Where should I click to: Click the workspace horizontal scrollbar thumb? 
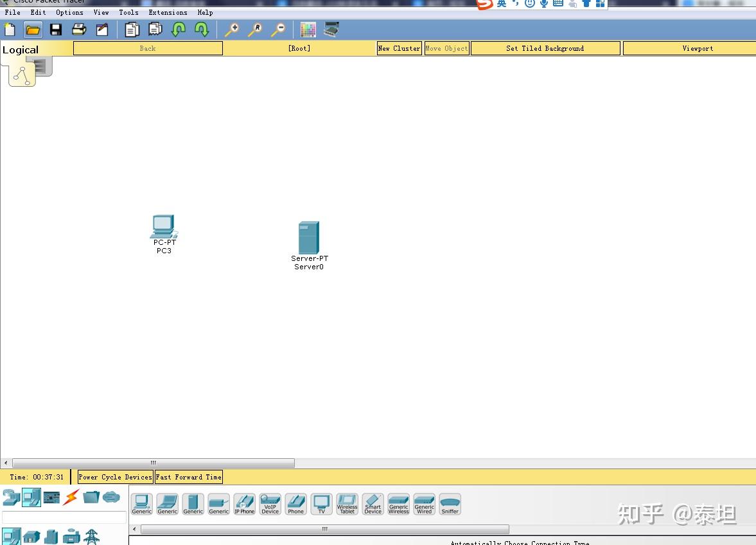tap(154, 463)
